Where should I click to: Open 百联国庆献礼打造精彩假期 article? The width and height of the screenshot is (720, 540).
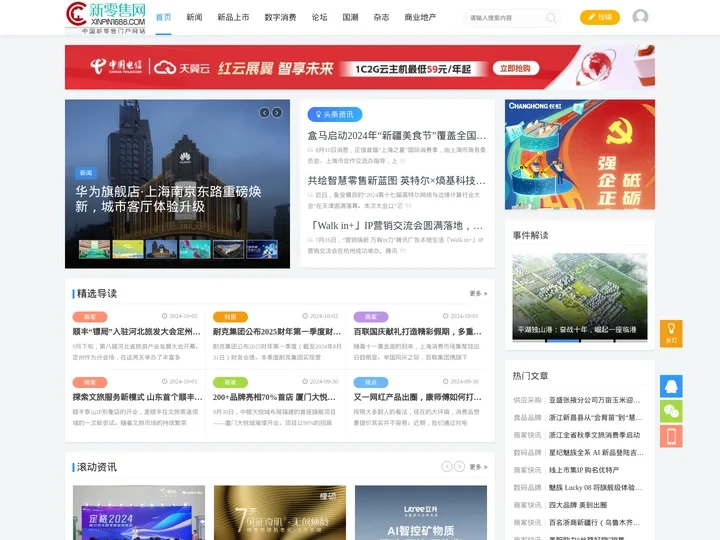[417, 332]
